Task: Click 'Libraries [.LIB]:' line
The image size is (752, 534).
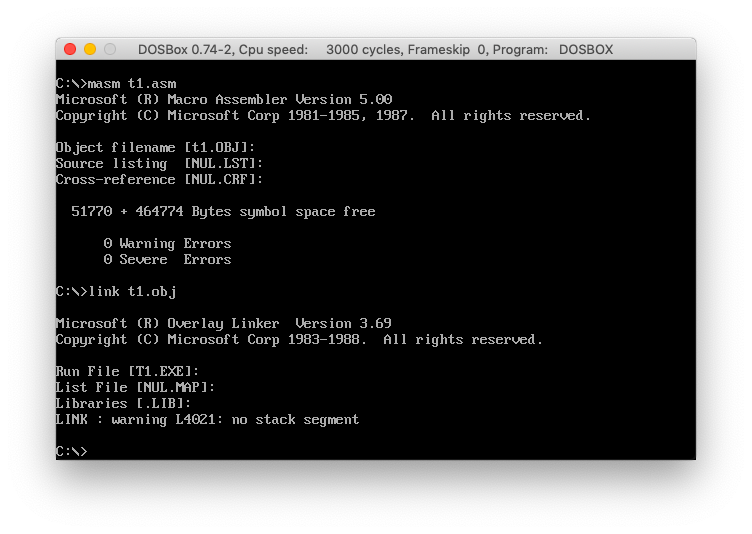Action: [x=123, y=403]
